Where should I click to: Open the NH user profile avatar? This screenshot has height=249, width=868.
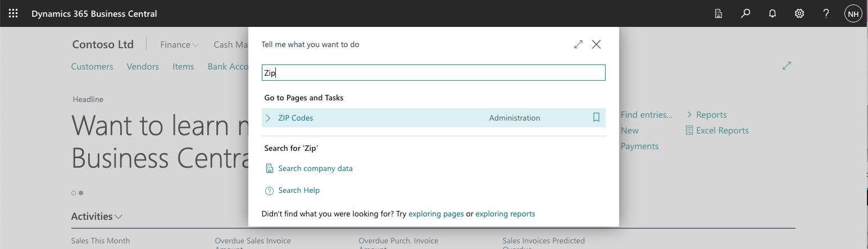(x=853, y=13)
